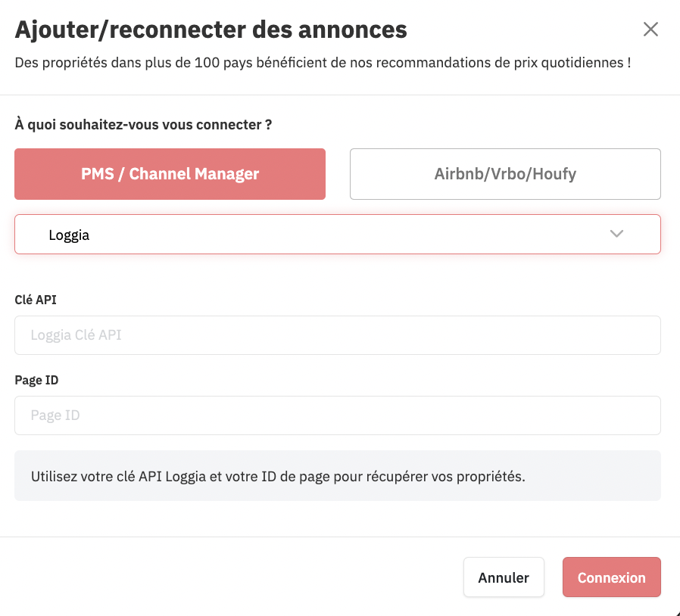Click the selected 'Loggia' value text

coord(69,235)
